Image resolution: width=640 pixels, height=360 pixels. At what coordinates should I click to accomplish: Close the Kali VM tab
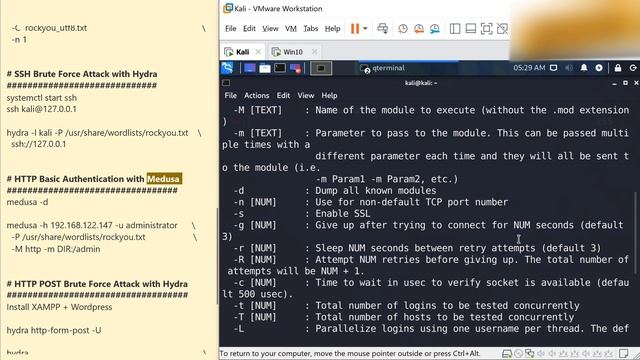(x=258, y=52)
